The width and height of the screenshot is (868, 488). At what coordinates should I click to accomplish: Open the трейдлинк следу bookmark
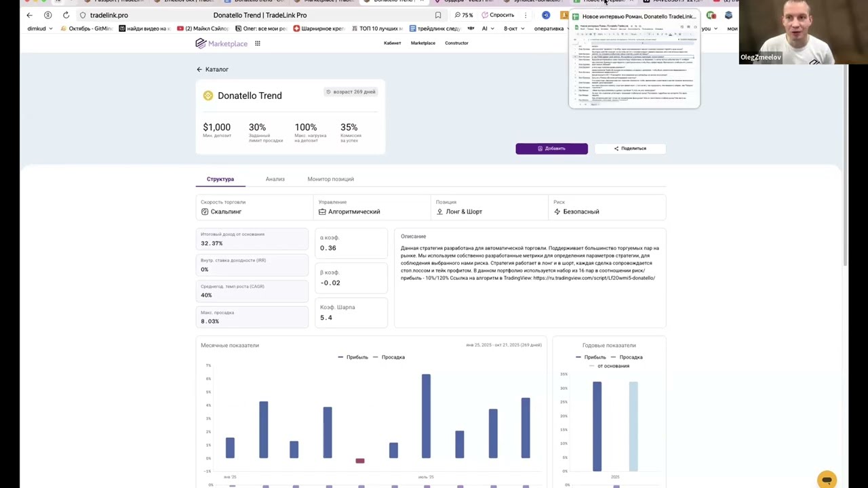[x=435, y=28]
